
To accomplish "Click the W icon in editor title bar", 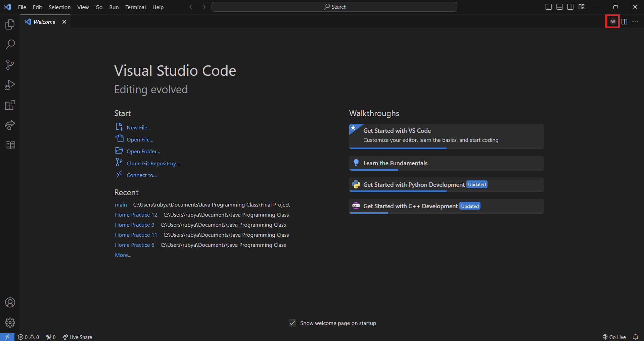I will pyautogui.click(x=613, y=21).
